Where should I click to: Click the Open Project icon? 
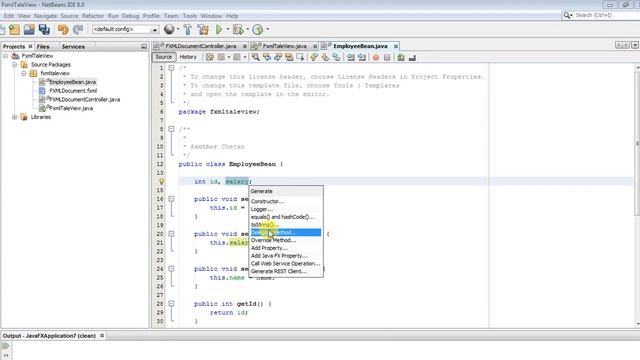click(x=29, y=29)
